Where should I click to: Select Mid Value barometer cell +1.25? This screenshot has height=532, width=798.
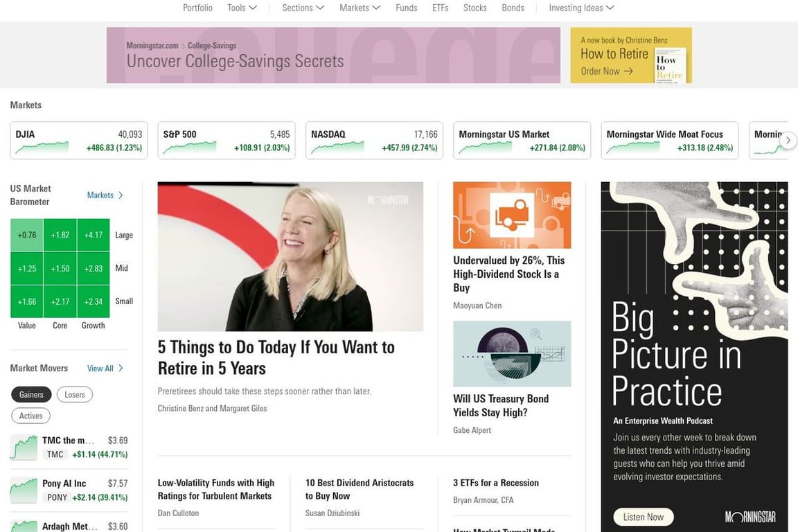tap(27, 268)
